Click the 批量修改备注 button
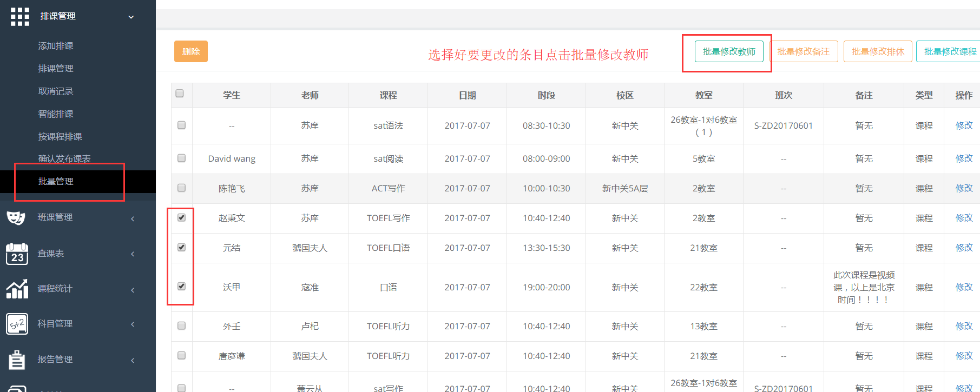The height and width of the screenshot is (392, 980). click(803, 51)
